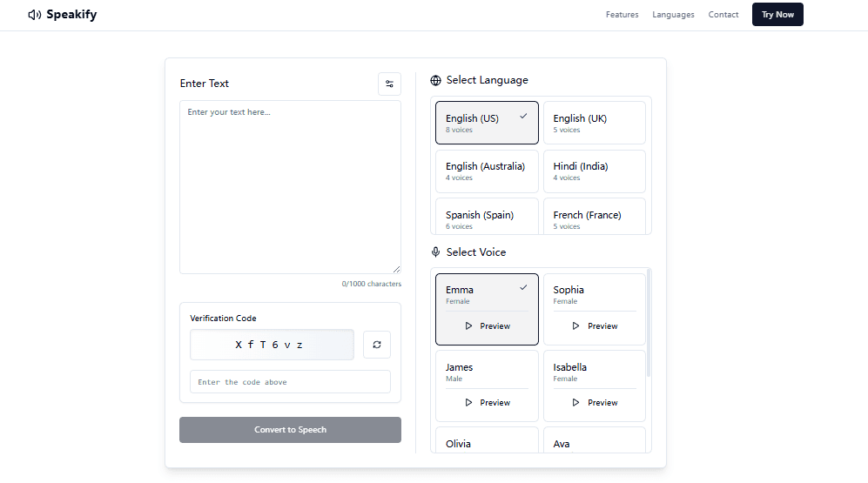868x483 pixels.
Task: Open the text settings sliders icon
Action: 389,84
